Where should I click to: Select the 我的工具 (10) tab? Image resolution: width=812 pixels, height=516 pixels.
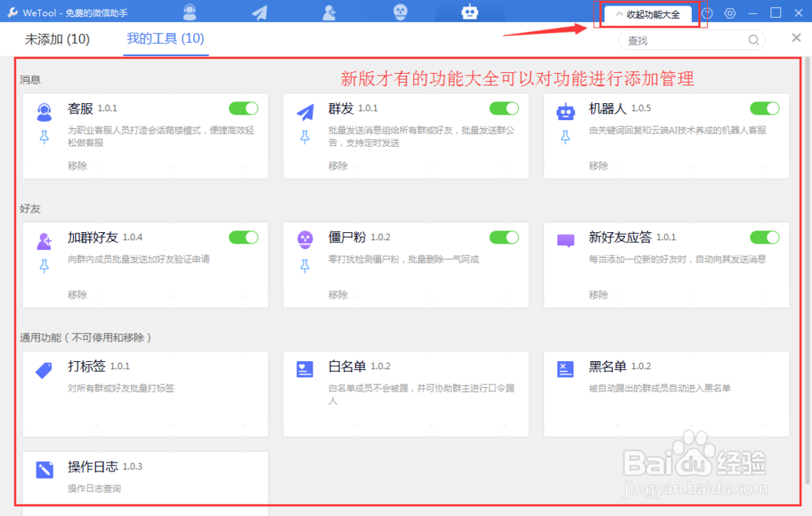166,38
